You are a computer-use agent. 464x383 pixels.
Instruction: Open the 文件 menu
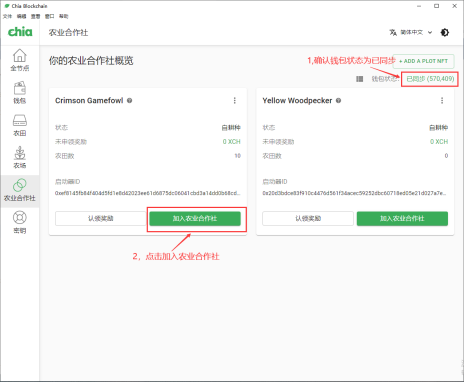click(7, 16)
